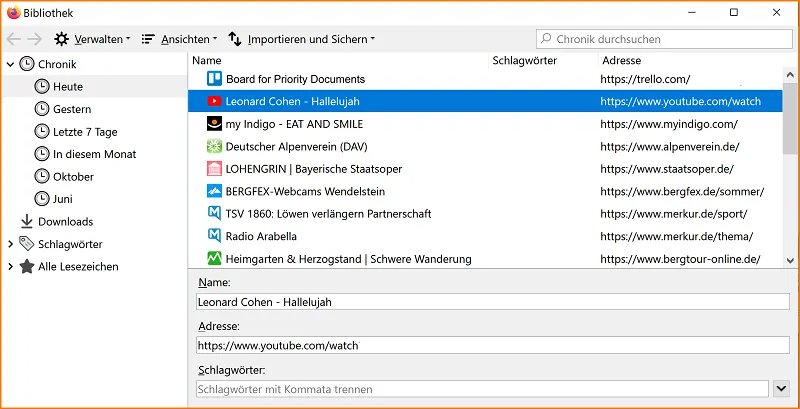Click the my Indigo favicon
This screenshot has height=409, width=800.
pos(214,124)
